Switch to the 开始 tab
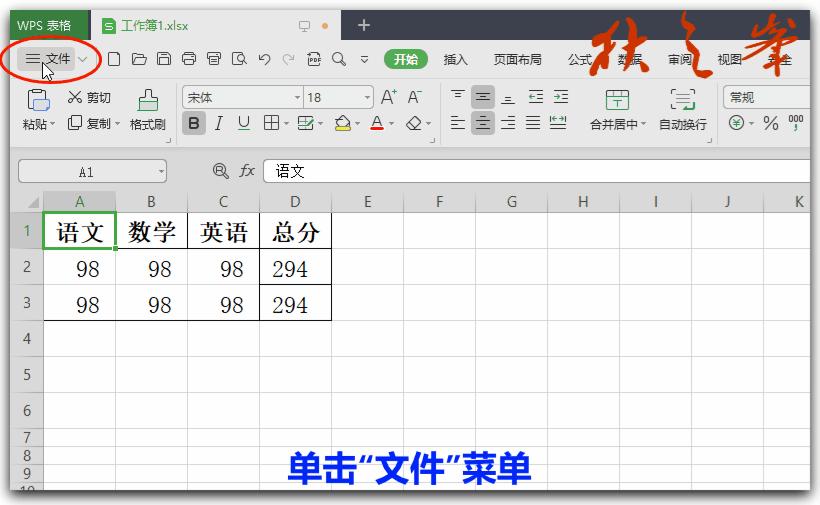 click(x=406, y=59)
